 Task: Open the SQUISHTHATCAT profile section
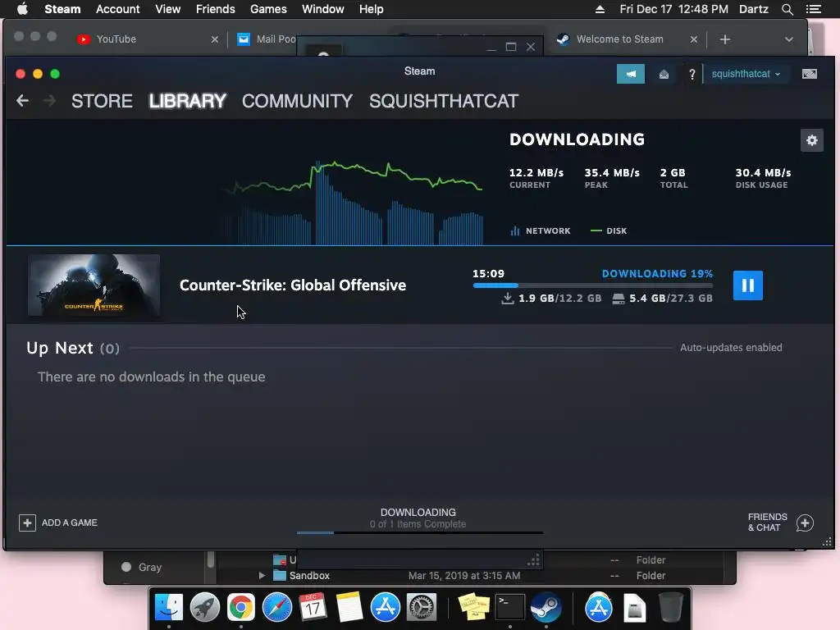click(444, 101)
